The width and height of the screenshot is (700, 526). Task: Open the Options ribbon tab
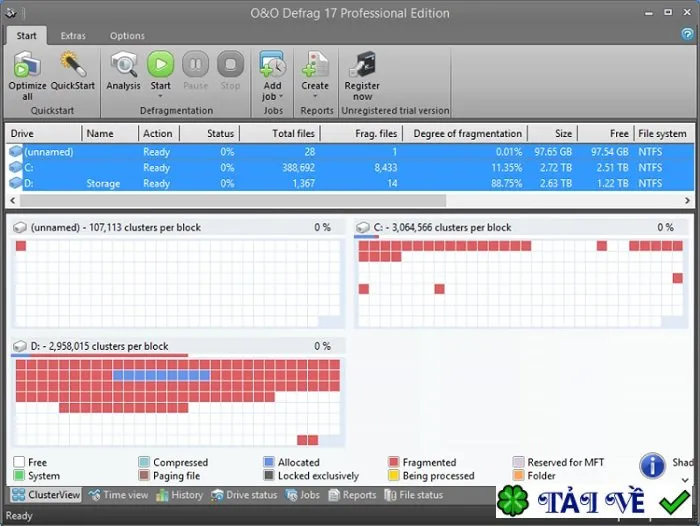click(127, 36)
